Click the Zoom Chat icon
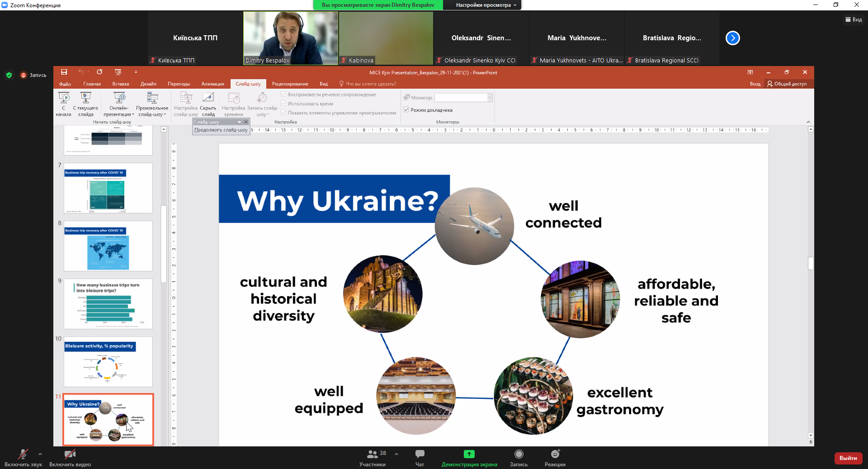This screenshot has height=469, width=868. click(420, 454)
